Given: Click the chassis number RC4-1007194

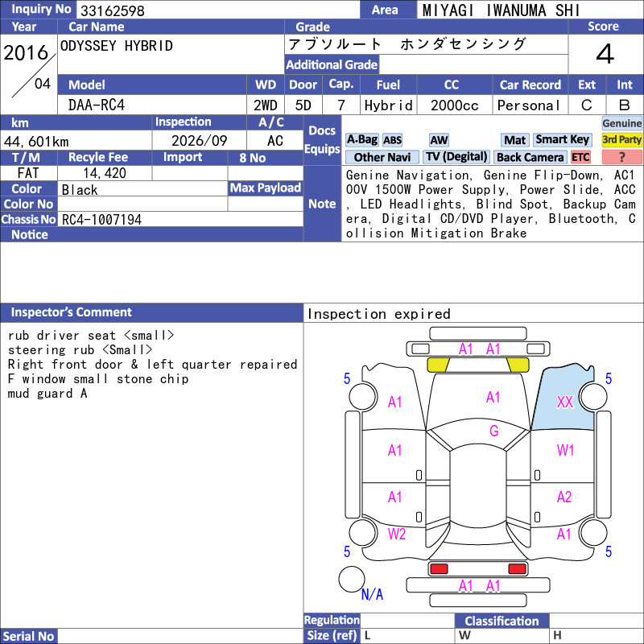Looking at the screenshot, I should coord(101,220).
